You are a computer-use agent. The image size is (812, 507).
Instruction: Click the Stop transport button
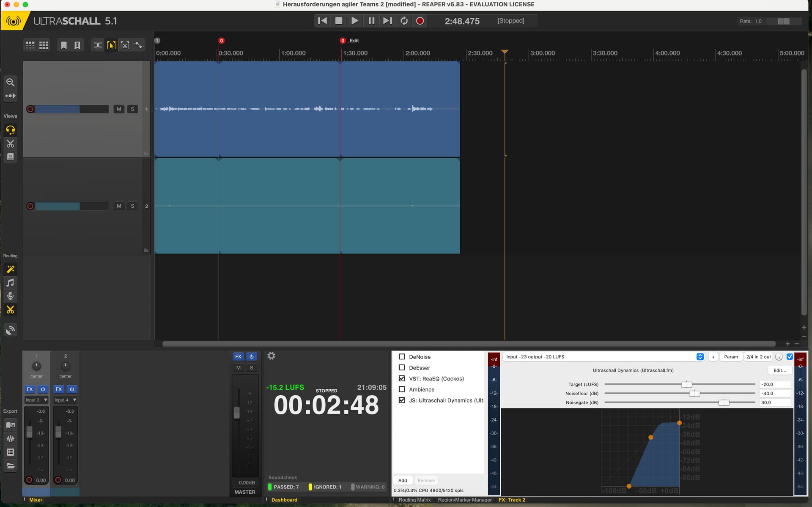(x=339, y=21)
